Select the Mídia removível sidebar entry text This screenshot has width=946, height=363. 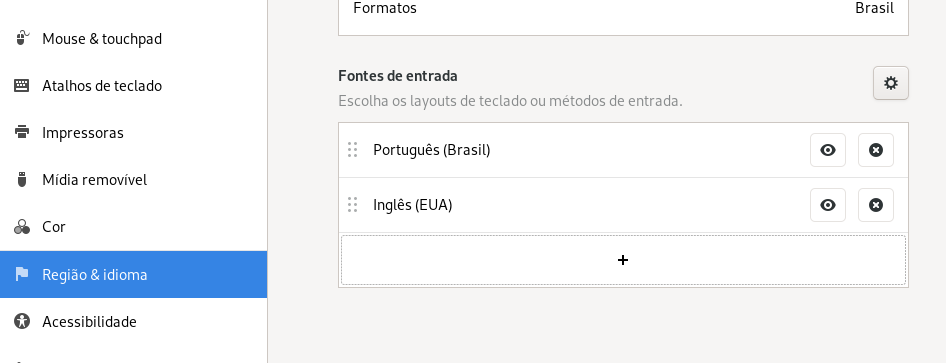point(95,180)
